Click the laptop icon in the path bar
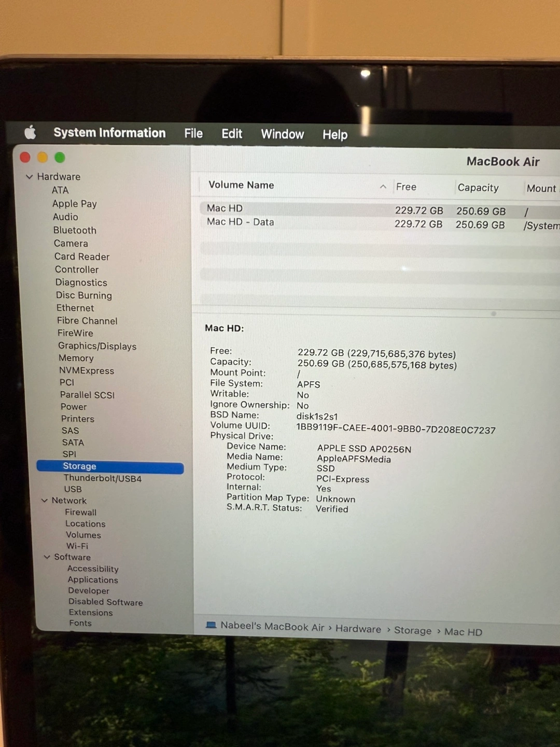This screenshot has width=560, height=747. 211,625
